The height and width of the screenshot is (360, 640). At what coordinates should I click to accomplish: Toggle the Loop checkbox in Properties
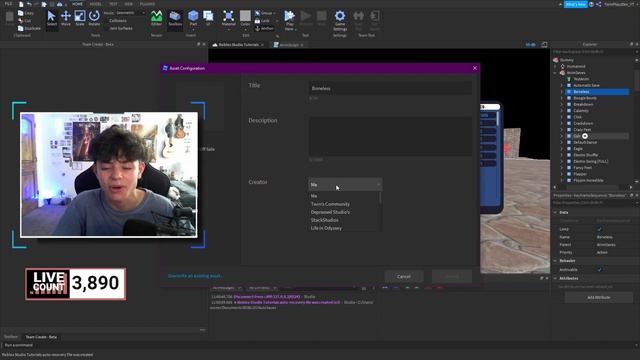point(599,229)
